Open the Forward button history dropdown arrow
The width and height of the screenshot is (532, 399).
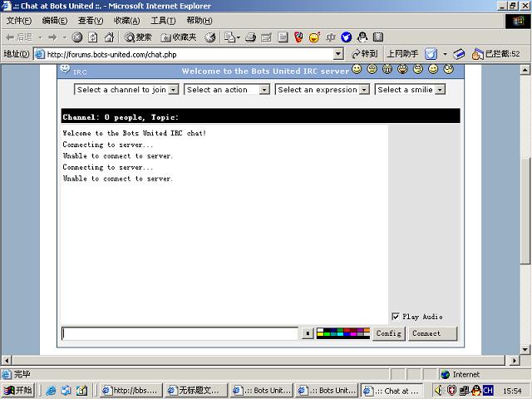[65, 37]
